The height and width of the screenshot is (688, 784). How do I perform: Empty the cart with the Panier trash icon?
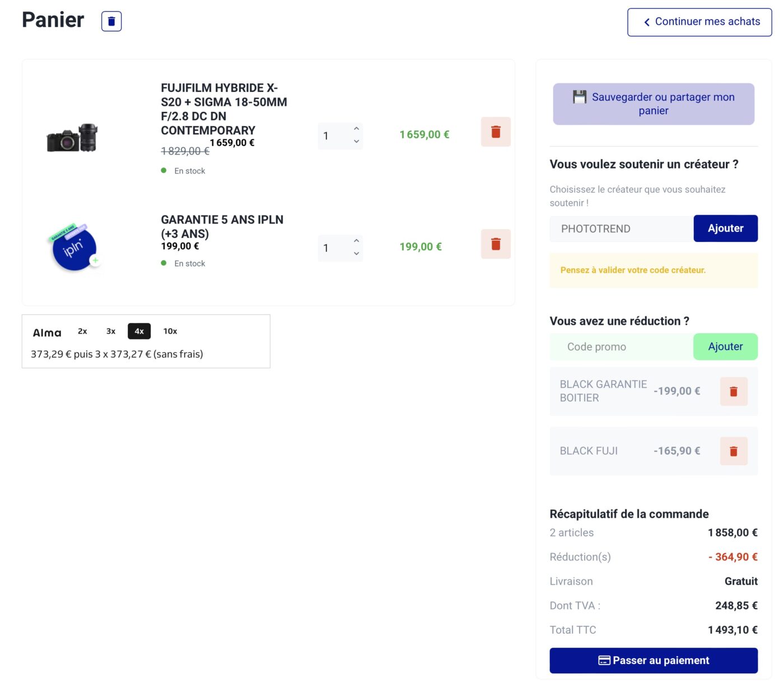click(x=111, y=21)
